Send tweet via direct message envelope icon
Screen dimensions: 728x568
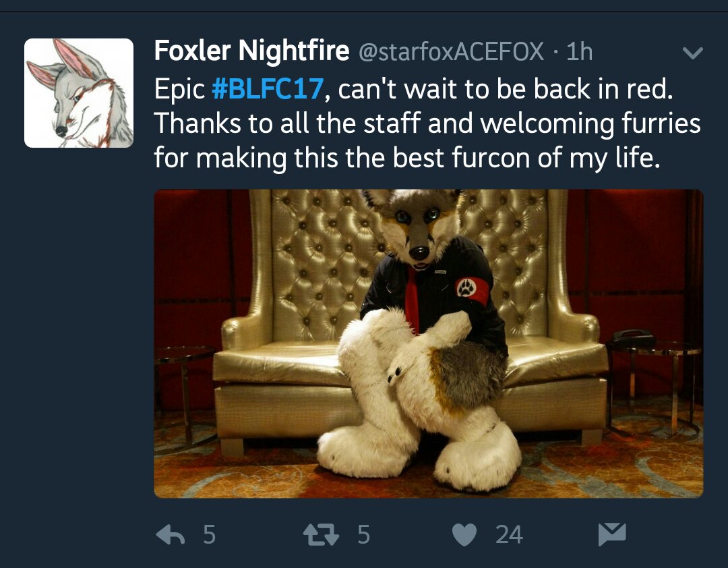point(612,534)
